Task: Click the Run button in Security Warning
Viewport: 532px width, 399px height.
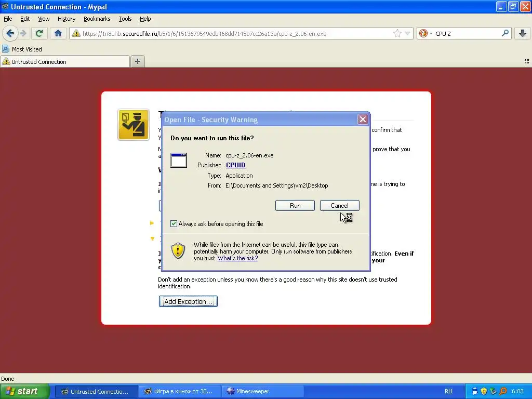Action: (x=295, y=206)
